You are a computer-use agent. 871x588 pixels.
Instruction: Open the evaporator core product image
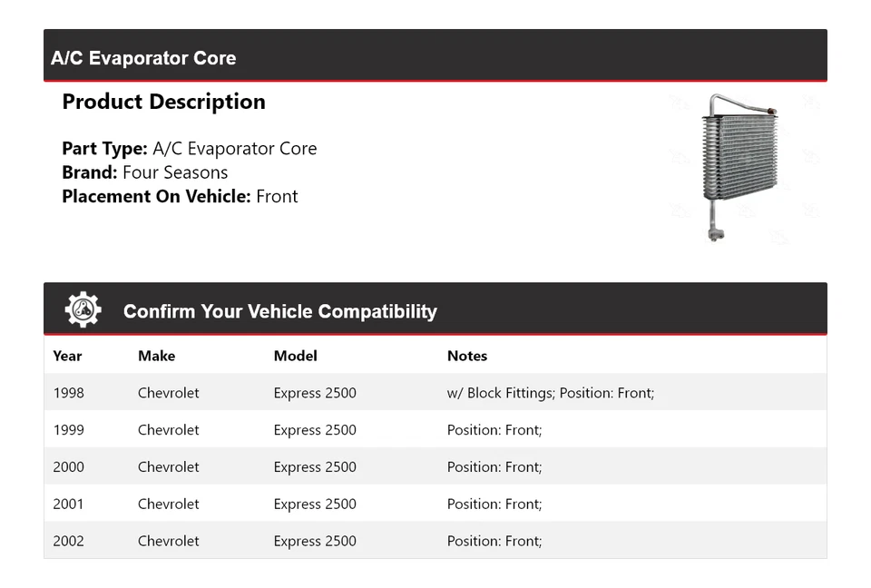739,165
